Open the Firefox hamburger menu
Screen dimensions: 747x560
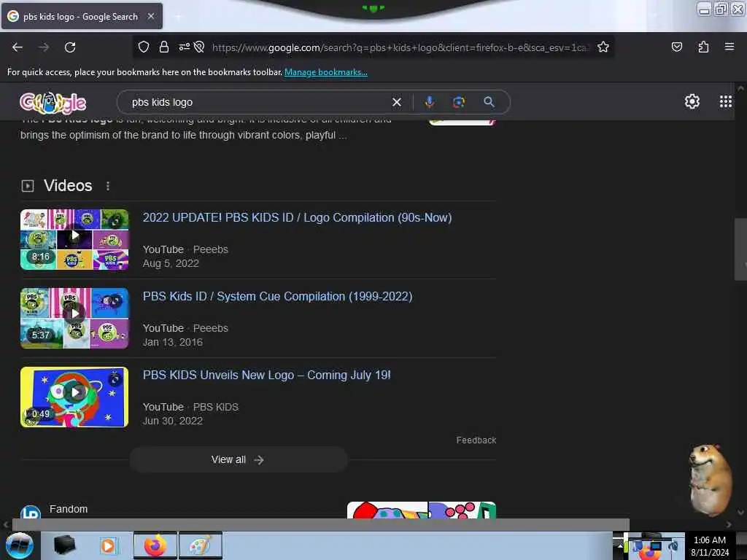[729, 47]
